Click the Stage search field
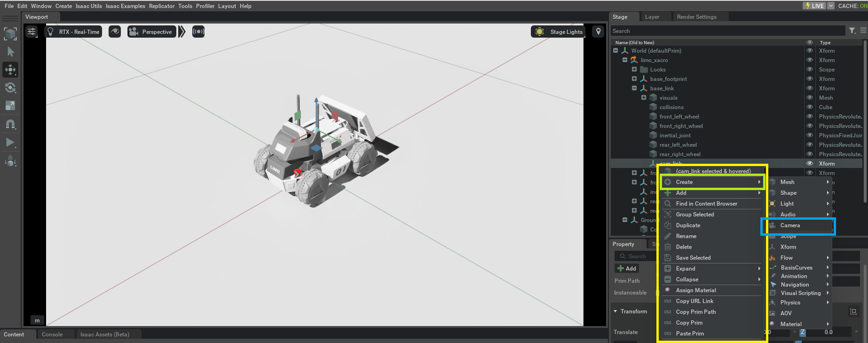The height and width of the screenshot is (343, 868). 727,31
